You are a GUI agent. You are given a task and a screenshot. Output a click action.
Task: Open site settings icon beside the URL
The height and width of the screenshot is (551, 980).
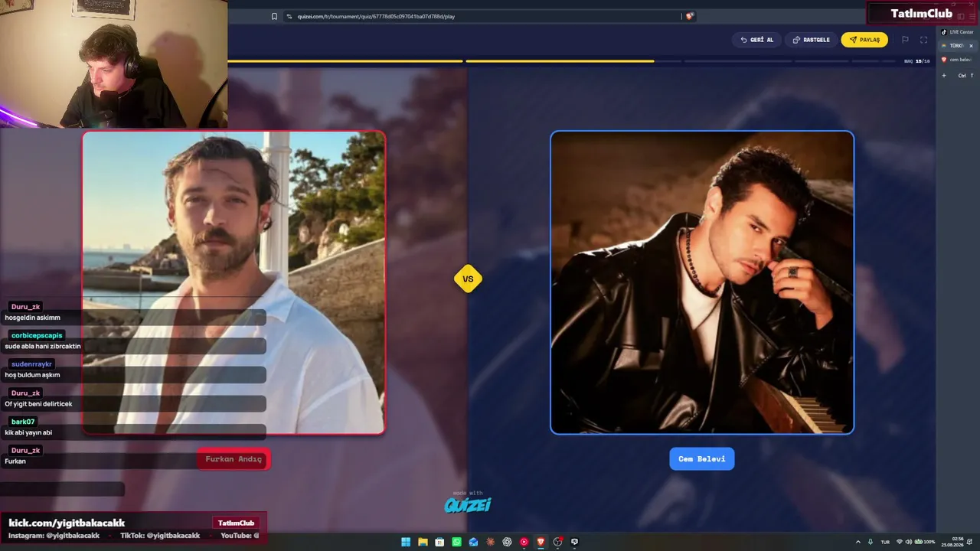click(289, 16)
